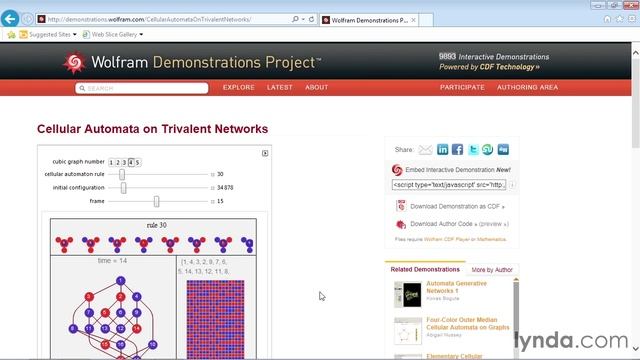Click Wolfram CDF Player link
640x360 pixels.
pos(447,239)
